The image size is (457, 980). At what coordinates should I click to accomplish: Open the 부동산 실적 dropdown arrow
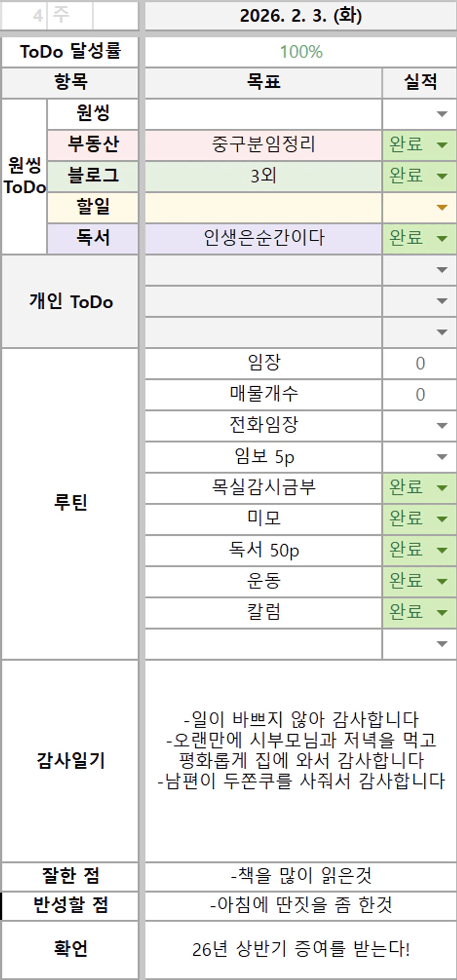pos(442,145)
